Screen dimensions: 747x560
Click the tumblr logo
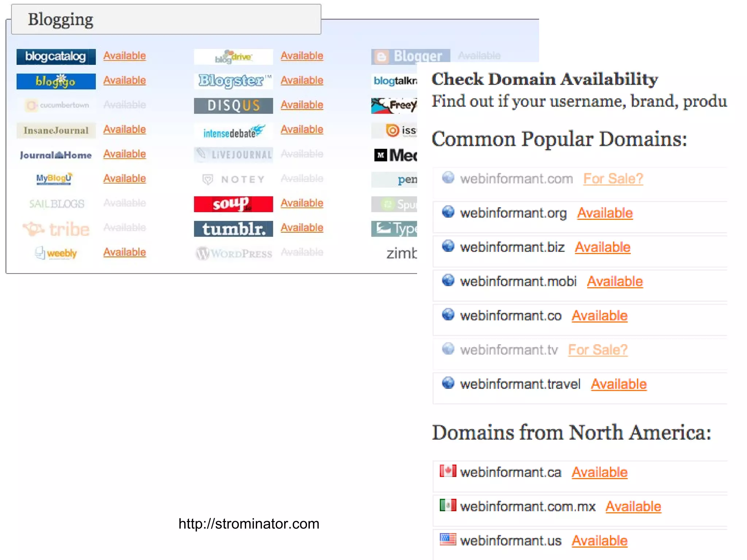click(233, 229)
